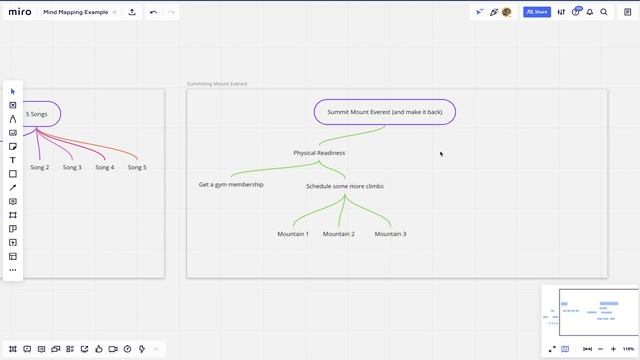The height and width of the screenshot is (360, 640).
Task: Select the Shape rectangle tool
Action: coord(13,174)
